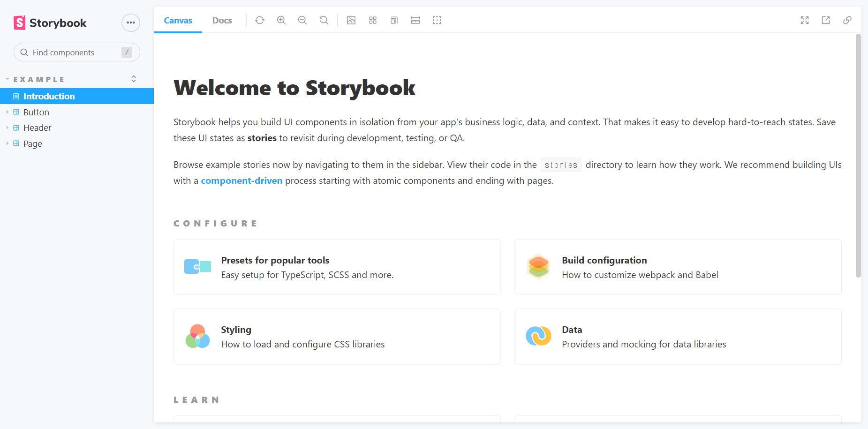
Task: Open the viewport size selector
Action: (394, 20)
